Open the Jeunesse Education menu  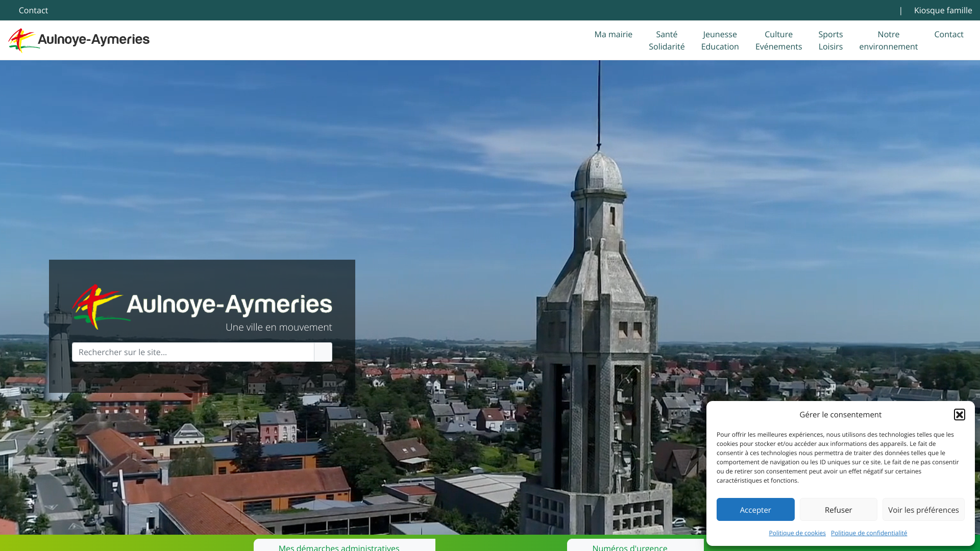(x=720, y=40)
